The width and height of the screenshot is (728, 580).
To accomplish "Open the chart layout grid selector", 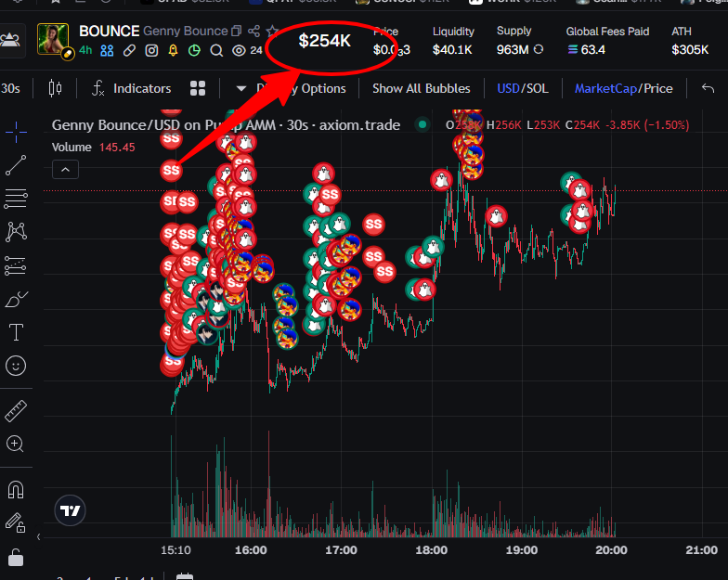I will (198, 88).
